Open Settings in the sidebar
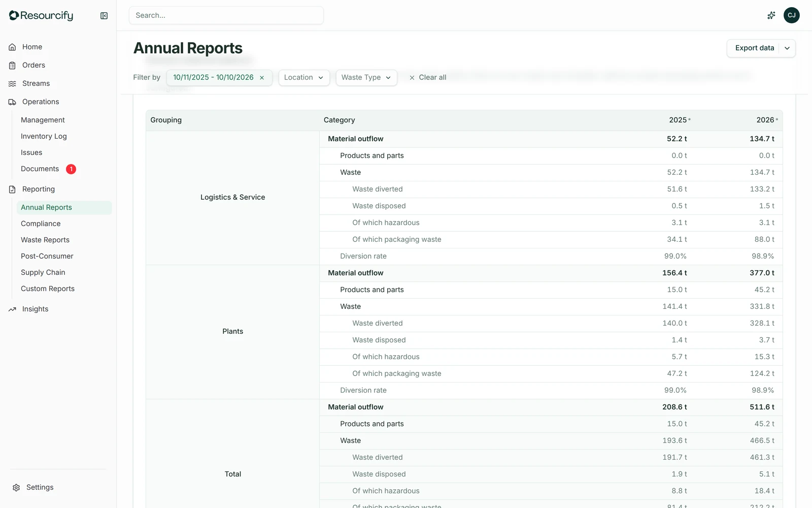The height and width of the screenshot is (508, 812). tap(40, 487)
